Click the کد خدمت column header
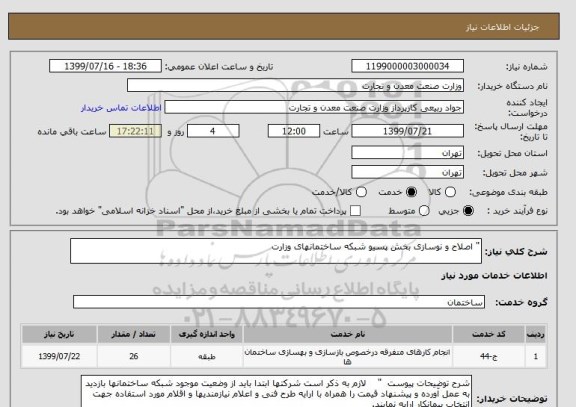The image size is (576, 407). coord(489,334)
